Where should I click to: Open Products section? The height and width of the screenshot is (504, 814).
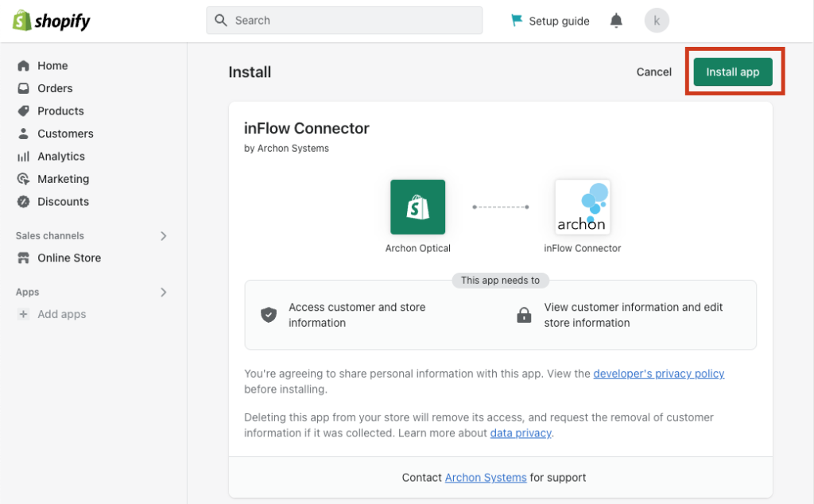coord(60,111)
